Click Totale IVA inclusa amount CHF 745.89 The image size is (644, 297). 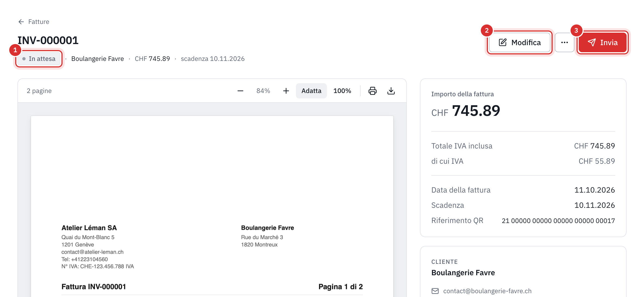(x=595, y=146)
